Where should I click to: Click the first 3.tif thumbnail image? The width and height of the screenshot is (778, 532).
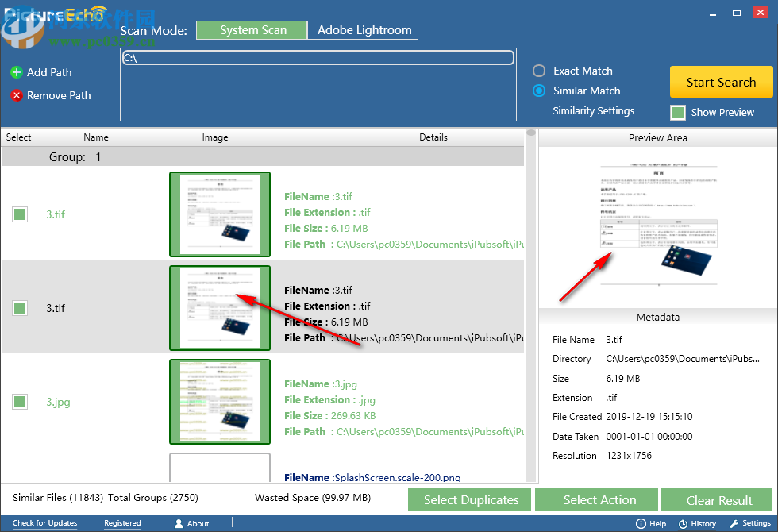220,214
